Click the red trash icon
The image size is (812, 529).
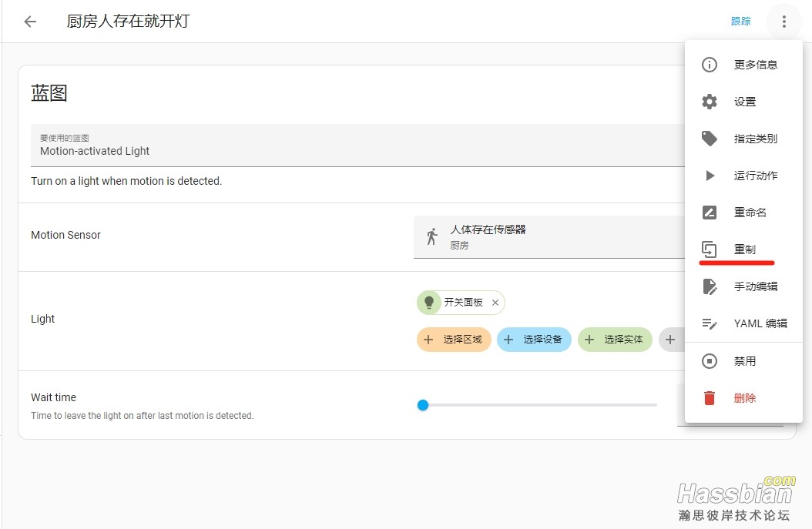pyautogui.click(x=710, y=397)
